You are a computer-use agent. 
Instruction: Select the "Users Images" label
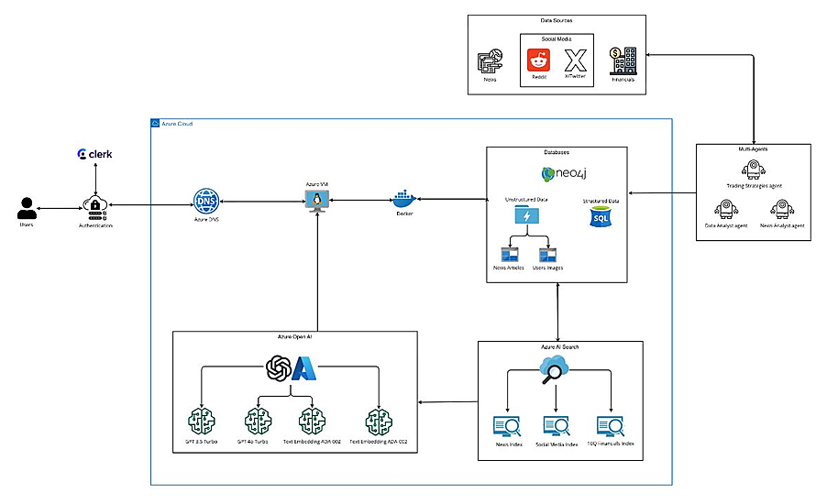pos(547,268)
